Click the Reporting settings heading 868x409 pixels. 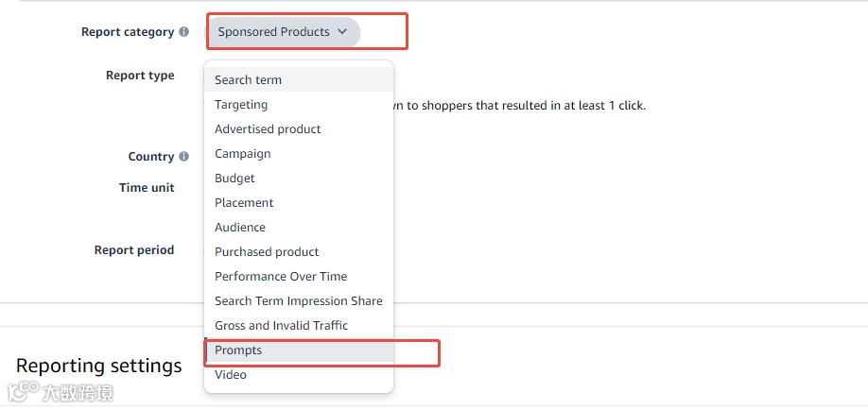click(99, 366)
